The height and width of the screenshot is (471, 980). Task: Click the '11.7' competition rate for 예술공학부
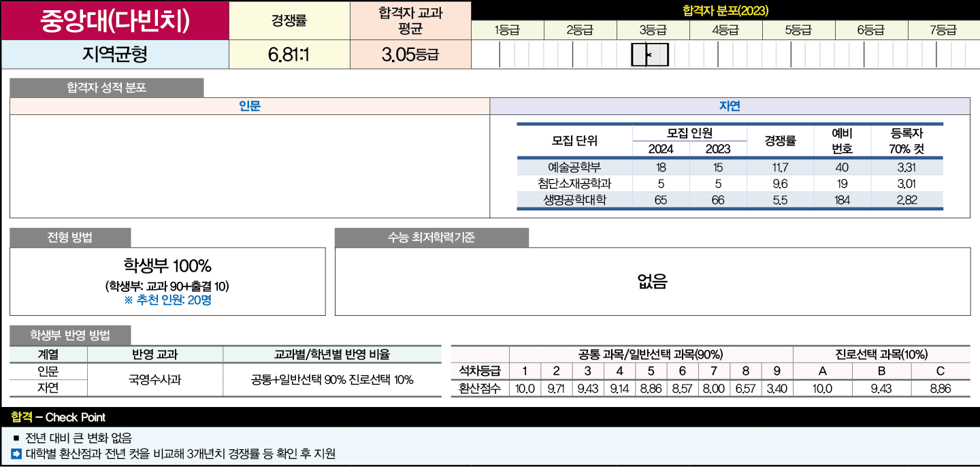click(x=780, y=167)
